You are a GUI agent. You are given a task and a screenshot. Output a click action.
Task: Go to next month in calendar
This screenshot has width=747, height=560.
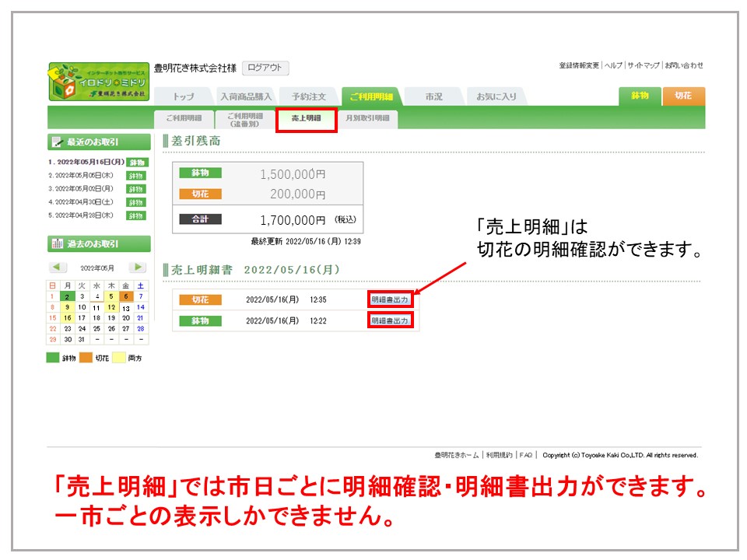point(137,268)
